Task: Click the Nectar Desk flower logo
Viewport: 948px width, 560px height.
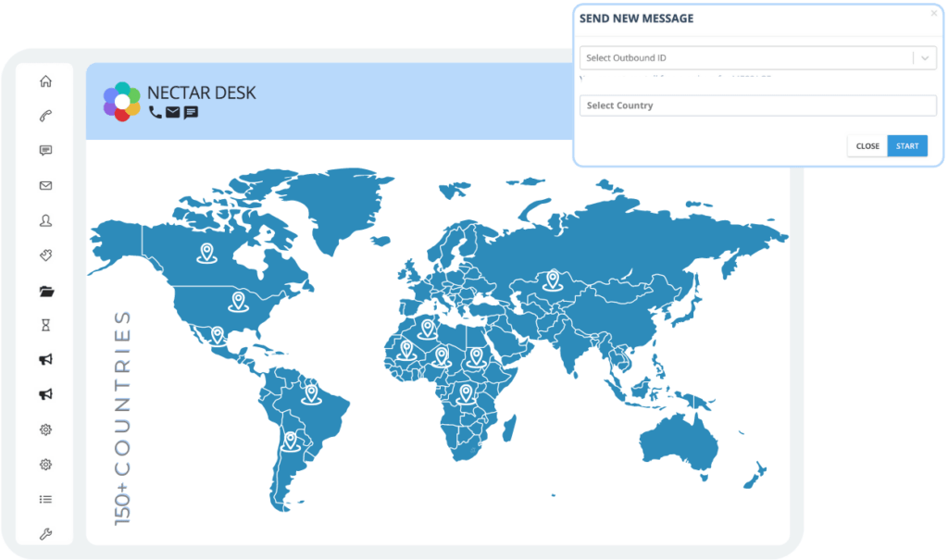Action: click(x=121, y=101)
